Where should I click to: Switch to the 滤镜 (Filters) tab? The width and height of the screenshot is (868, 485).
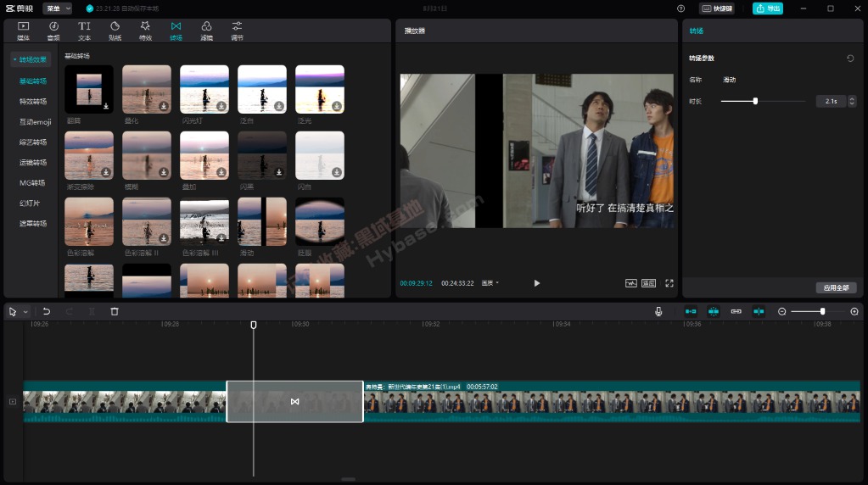[206, 31]
